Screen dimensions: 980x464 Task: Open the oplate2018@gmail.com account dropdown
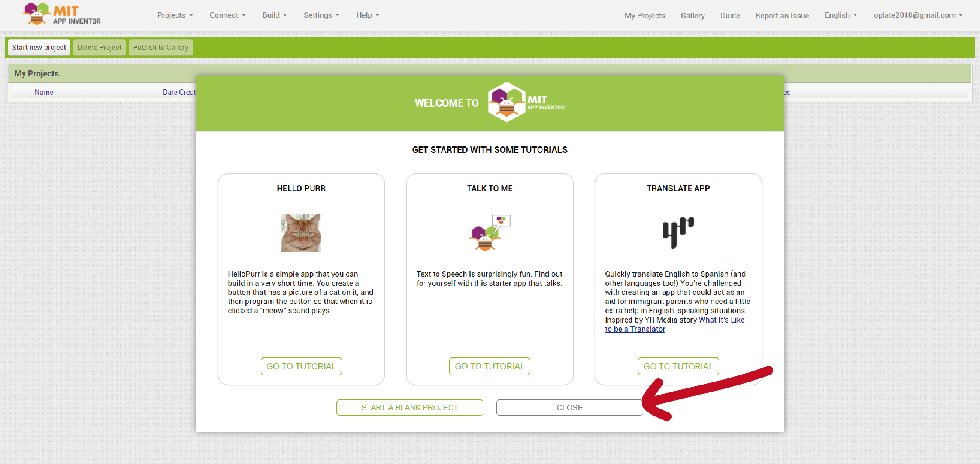tap(918, 15)
